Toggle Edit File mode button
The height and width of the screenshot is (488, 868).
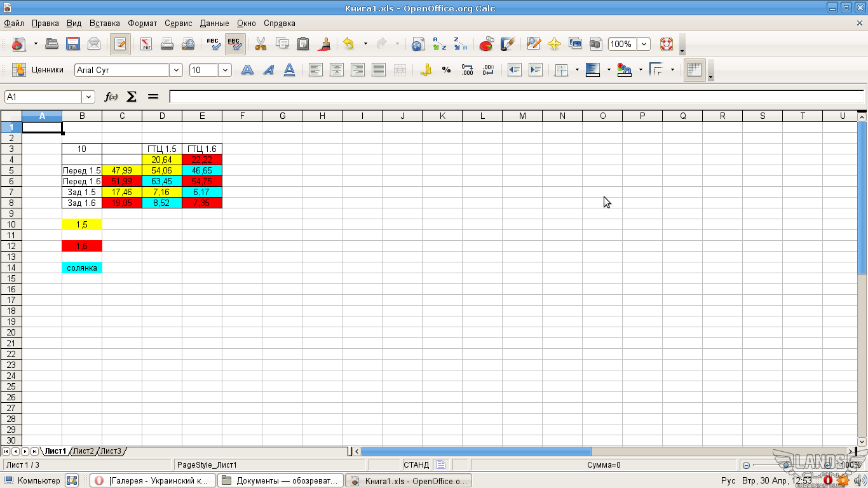(x=120, y=44)
